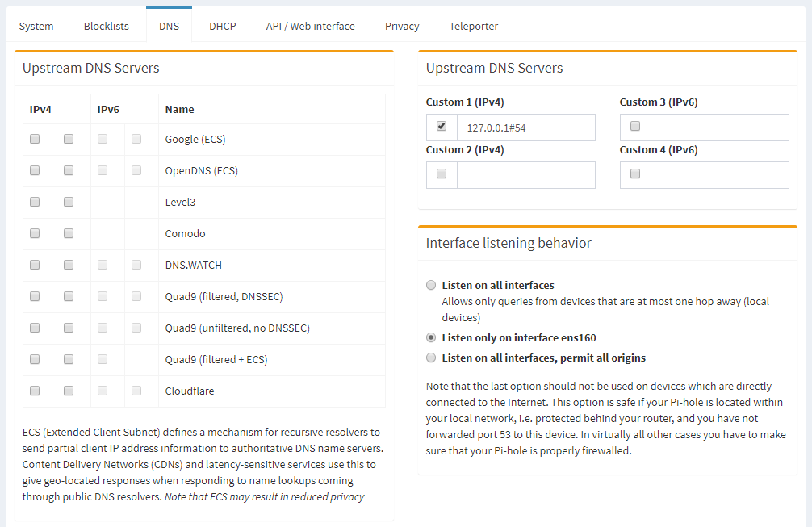This screenshot has height=527, width=812.
Task: Enable first IPv4 checkbox for Level3
Action: coord(35,202)
